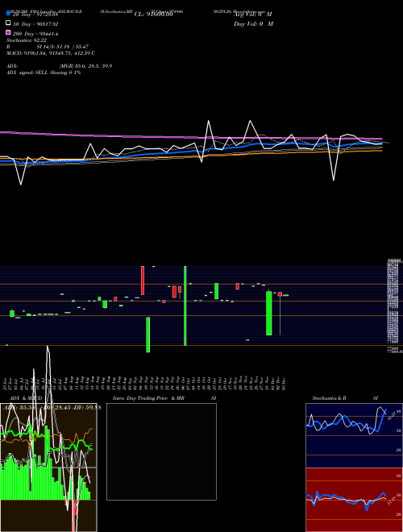Click the ADX and MACD histogram panel
This screenshot has width=403, height=532.
point(48,468)
